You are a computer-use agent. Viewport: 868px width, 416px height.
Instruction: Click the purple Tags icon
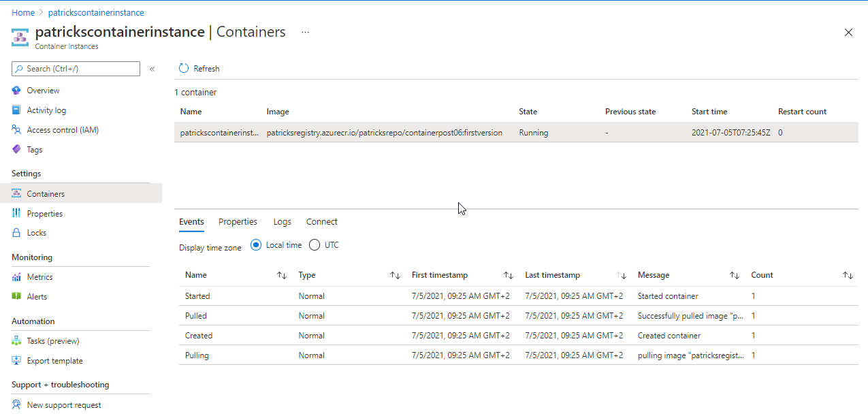[16, 150]
